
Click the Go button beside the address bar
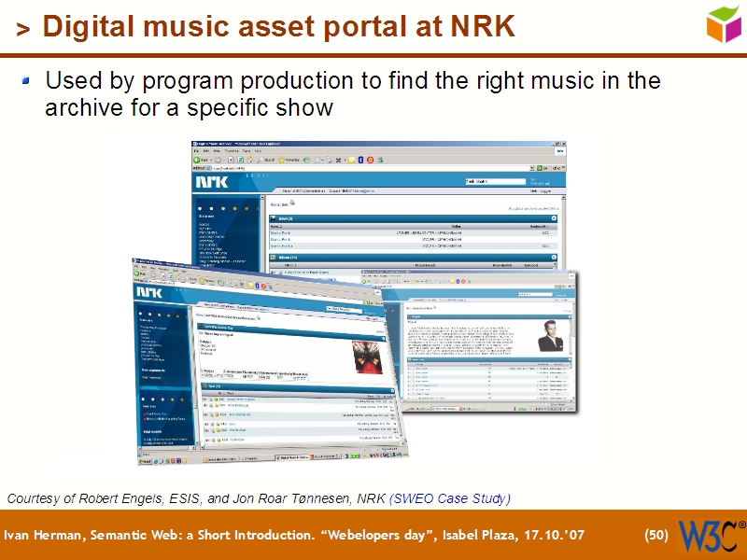539,168
